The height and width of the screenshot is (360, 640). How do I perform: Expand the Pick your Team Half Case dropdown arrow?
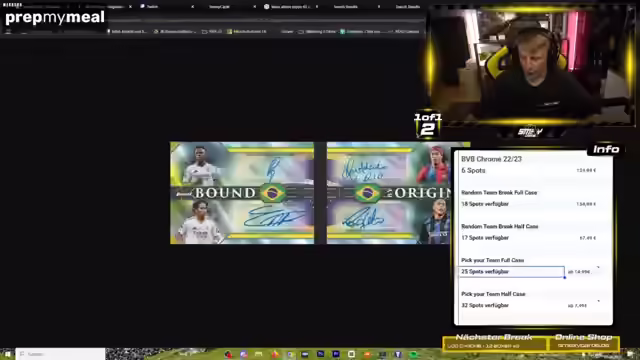[598, 301]
